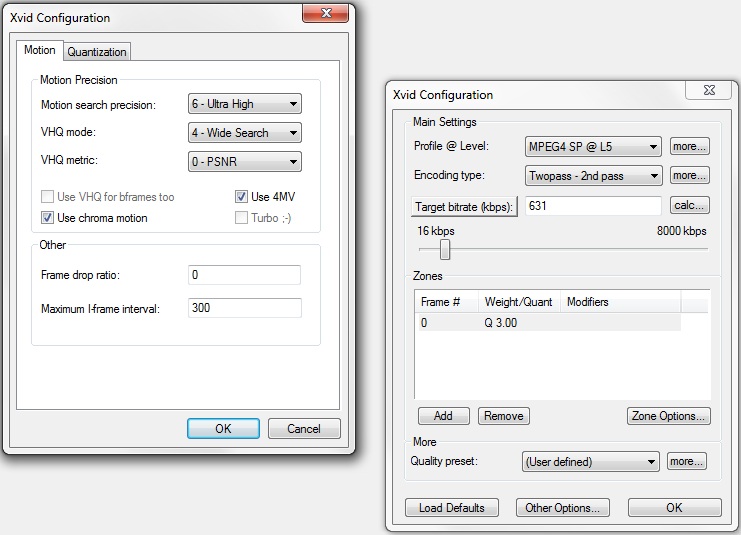Screen dimensions: 741x535
Task: Select zone row 0 with Q 3.00
Action: (x=549, y=323)
